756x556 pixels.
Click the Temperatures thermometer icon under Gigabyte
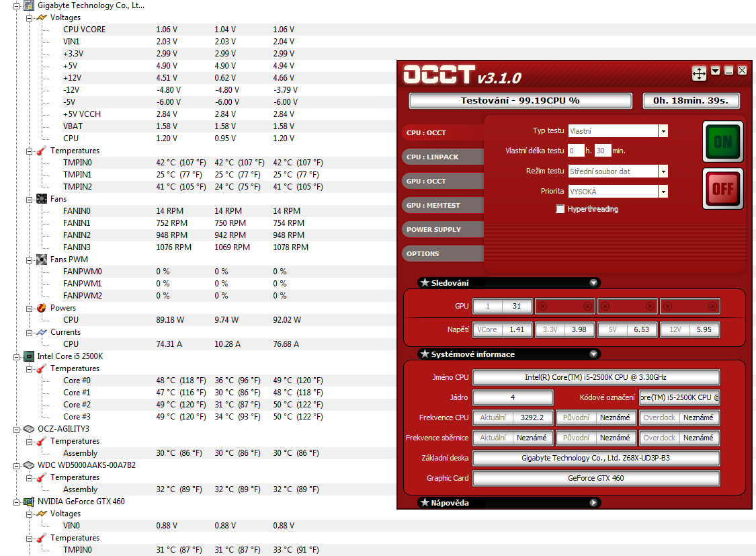pyautogui.click(x=42, y=151)
